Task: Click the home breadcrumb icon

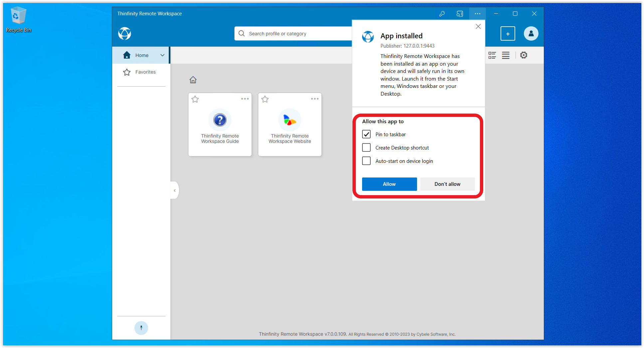Action: pos(193,80)
